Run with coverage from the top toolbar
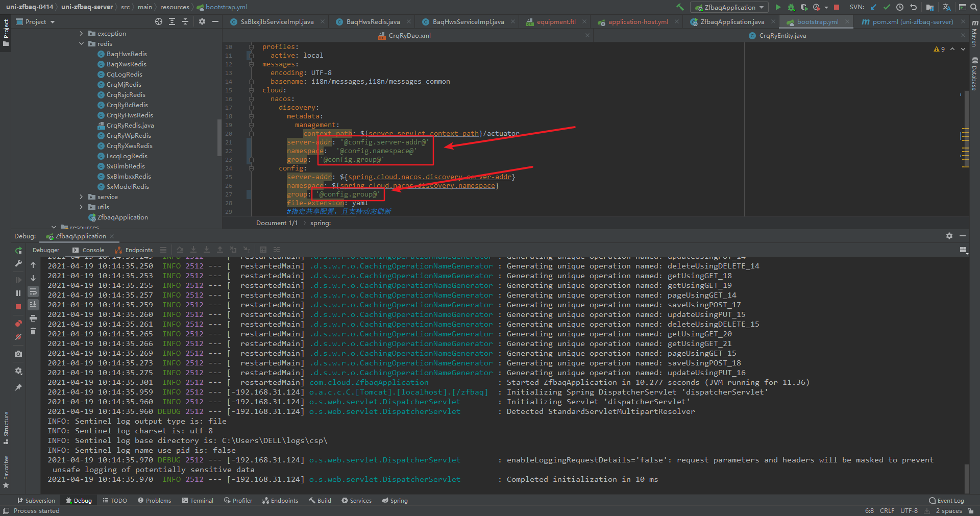Viewport: 980px width, 516px height. coord(804,7)
